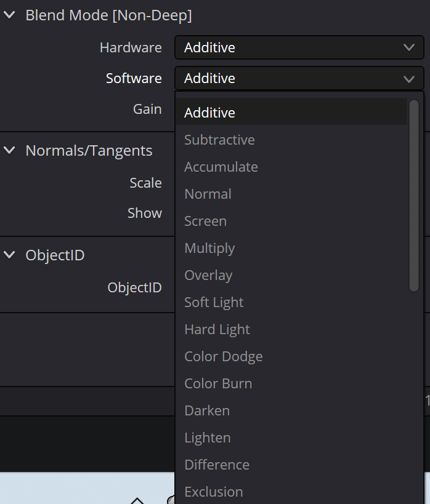
Task: Click the Blend Mode [Non-Deep] heading
Action: [x=108, y=15]
